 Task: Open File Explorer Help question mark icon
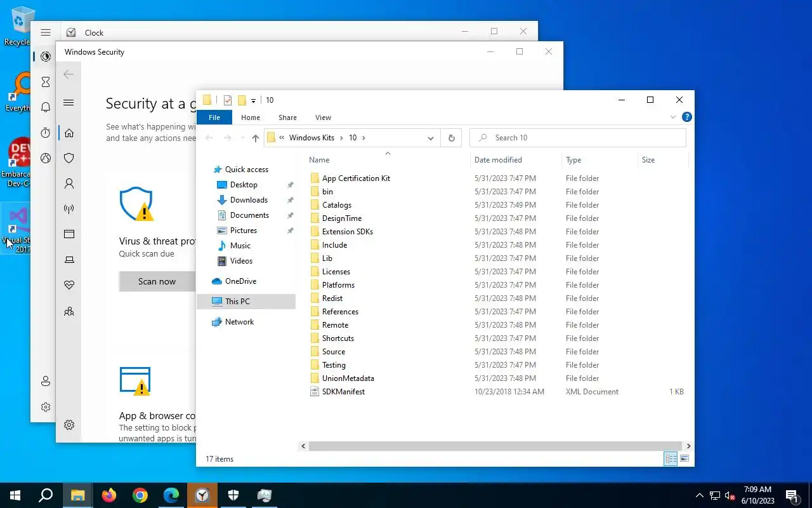pos(686,117)
